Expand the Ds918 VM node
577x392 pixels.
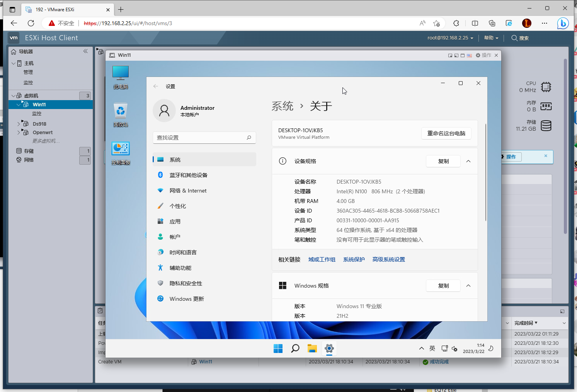pyautogui.click(x=19, y=124)
